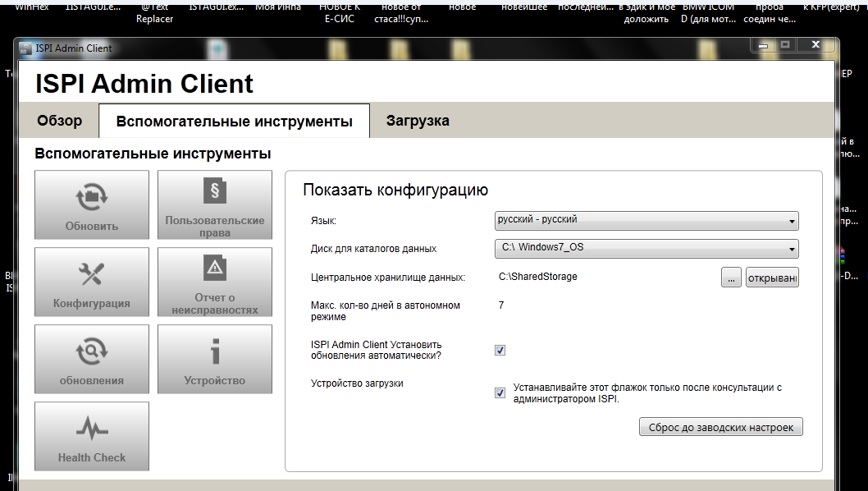Screen dimensions: 868x491
Task: Open desktop shortcut в эдик и мое доложить
Action: point(646,13)
